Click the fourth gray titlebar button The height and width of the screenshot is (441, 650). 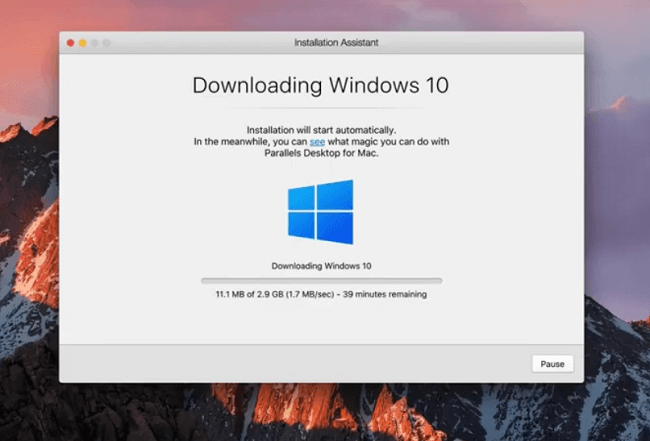click(107, 43)
